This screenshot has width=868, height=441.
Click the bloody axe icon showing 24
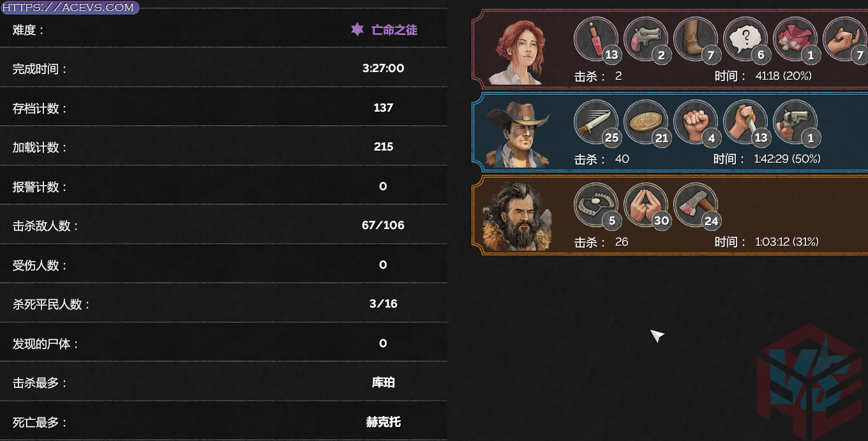tap(696, 206)
